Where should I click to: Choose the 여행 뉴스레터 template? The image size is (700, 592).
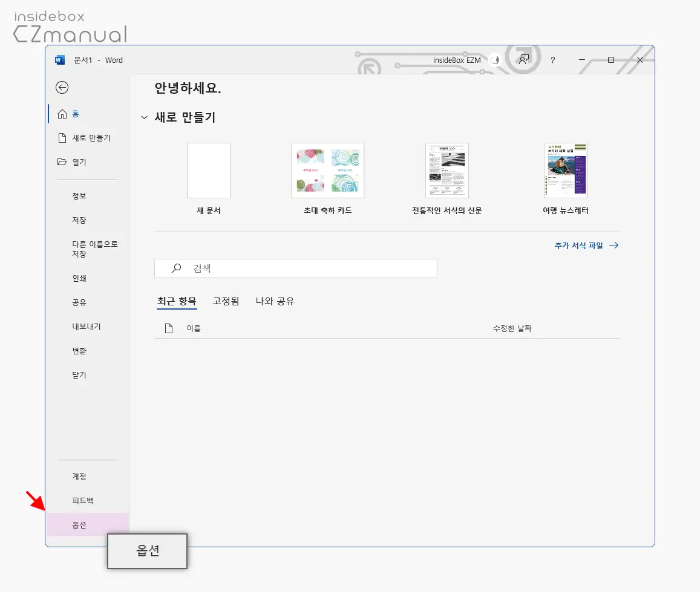coord(566,180)
